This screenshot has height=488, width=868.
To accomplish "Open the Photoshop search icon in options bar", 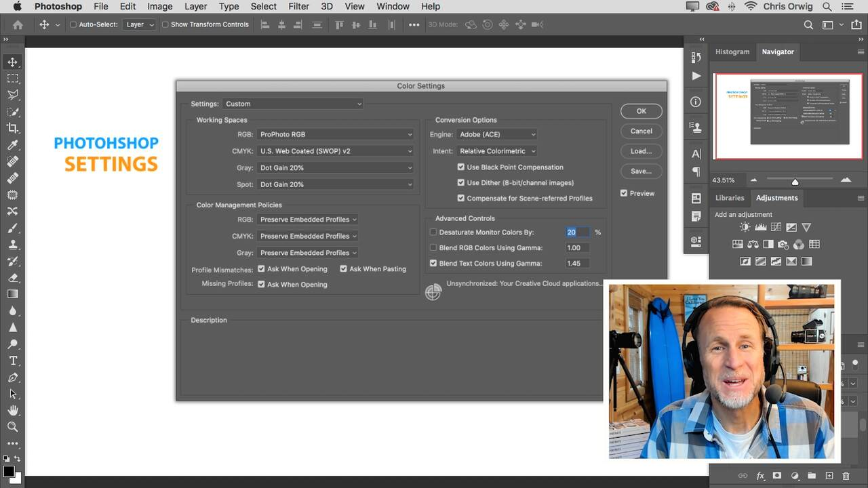I will tap(808, 24).
